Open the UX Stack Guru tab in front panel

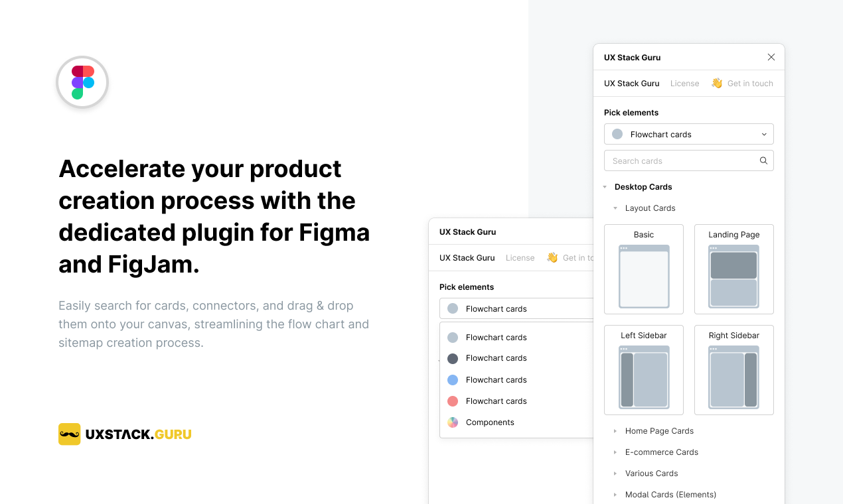[632, 84]
